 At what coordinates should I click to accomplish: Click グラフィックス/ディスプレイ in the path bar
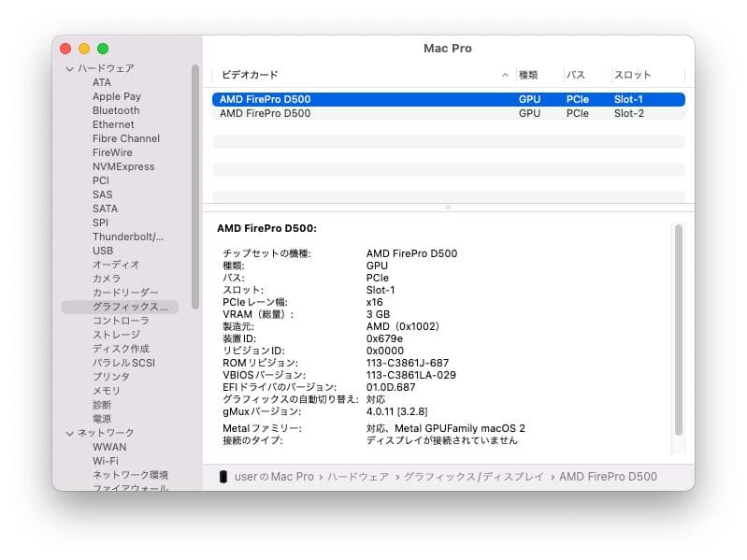[474, 477]
